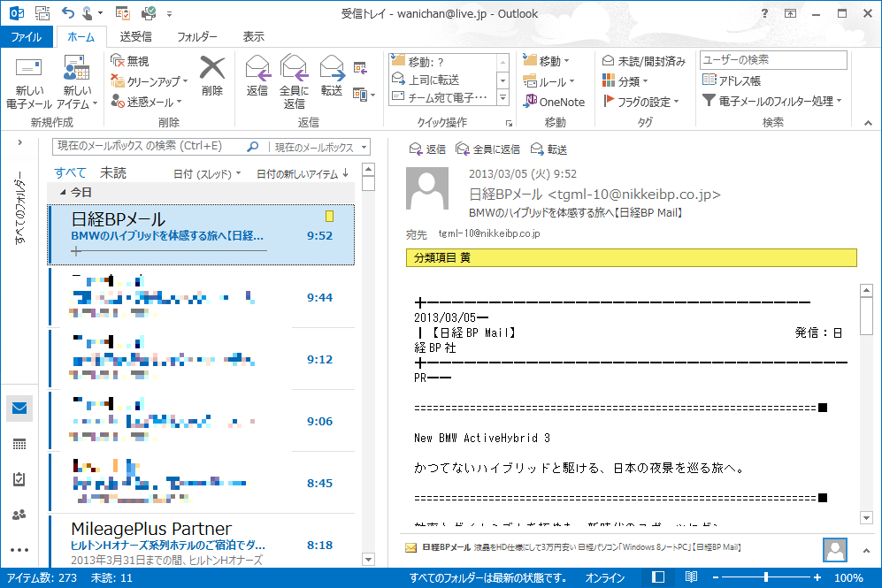Switch to the フォルダー tab

[x=197, y=36]
